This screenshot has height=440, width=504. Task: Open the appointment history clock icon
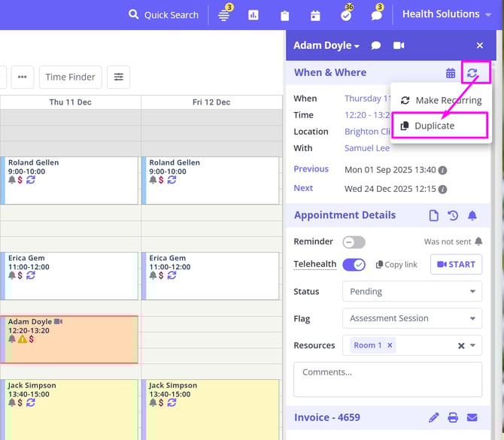453,216
